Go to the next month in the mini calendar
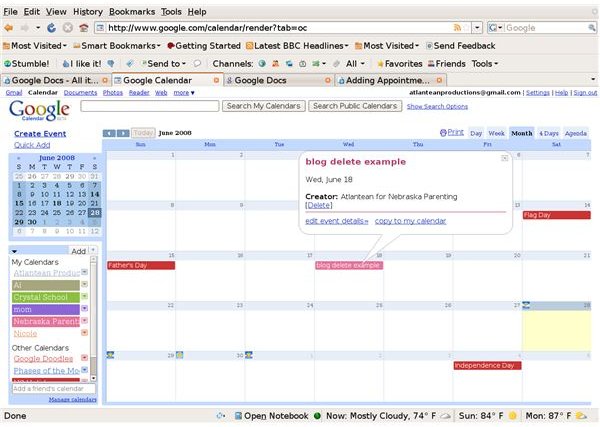This screenshot has height=427, width=600. pos(95,158)
